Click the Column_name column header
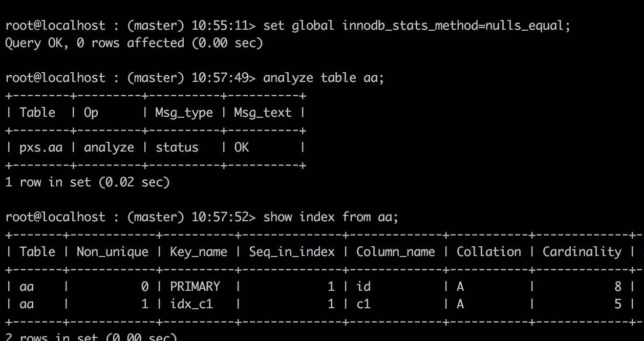644x341 pixels. tap(395, 252)
